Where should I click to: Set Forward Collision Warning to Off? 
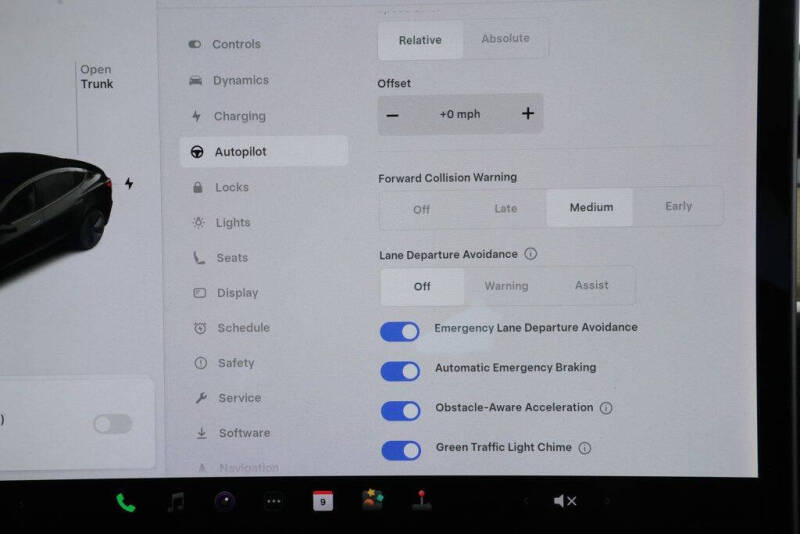point(421,209)
